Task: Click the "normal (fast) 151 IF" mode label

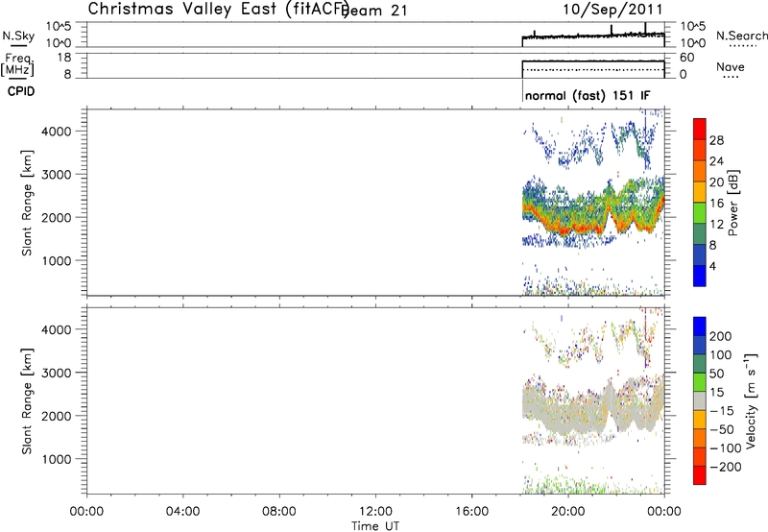Action: [588, 95]
